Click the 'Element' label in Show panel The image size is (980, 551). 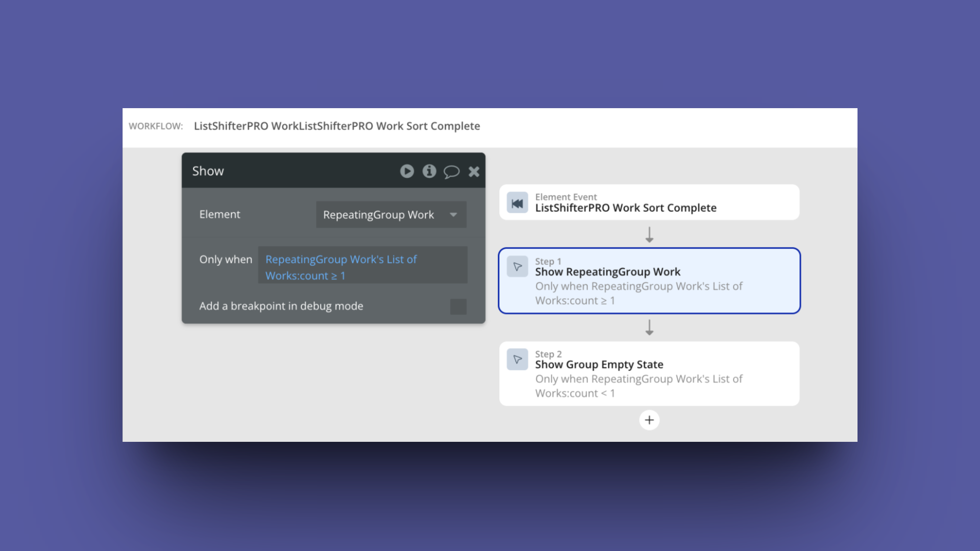(x=219, y=214)
